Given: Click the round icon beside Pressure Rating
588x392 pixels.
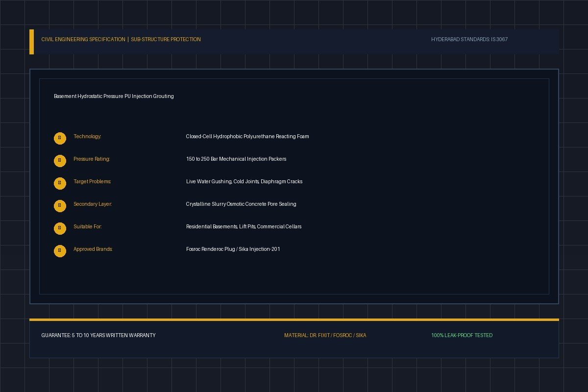Looking at the screenshot, I should [x=60, y=161].
